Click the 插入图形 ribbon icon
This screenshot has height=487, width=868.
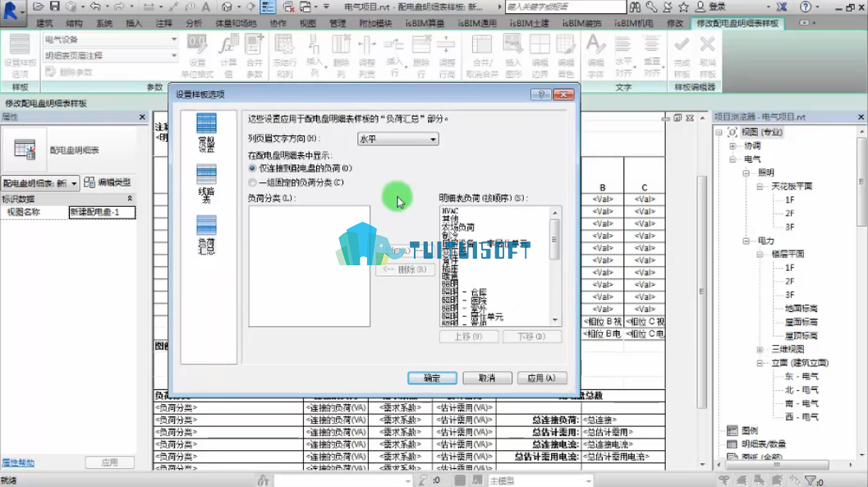click(x=513, y=55)
